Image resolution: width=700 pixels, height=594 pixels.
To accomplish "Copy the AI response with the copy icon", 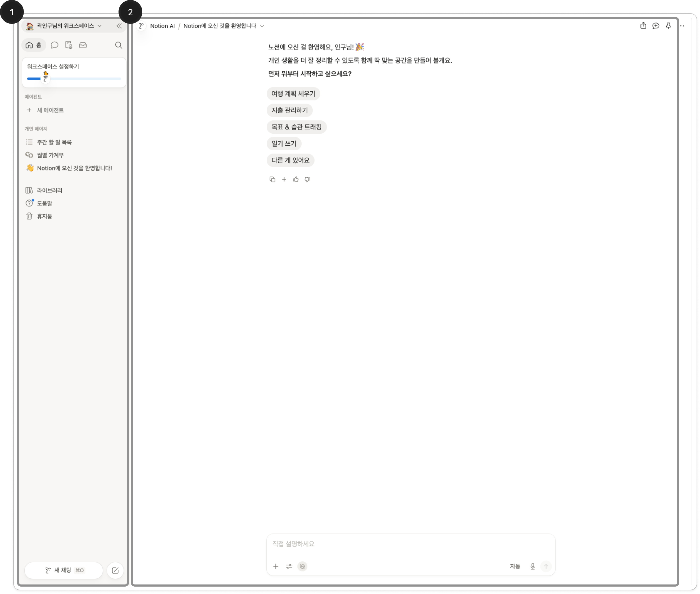I will (272, 179).
